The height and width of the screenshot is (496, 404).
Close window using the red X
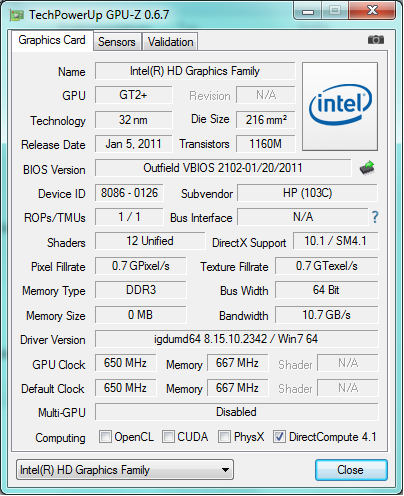pos(372,11)
